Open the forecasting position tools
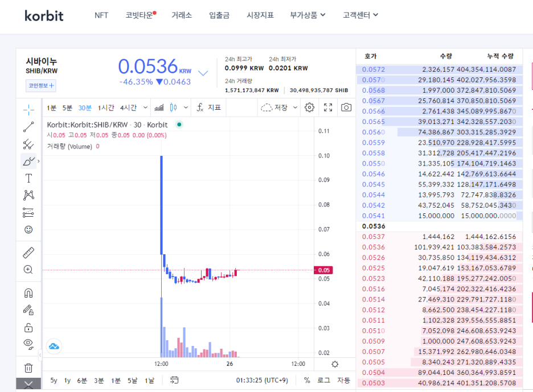Viewport: 533px width, 392px height. [28, 212]
